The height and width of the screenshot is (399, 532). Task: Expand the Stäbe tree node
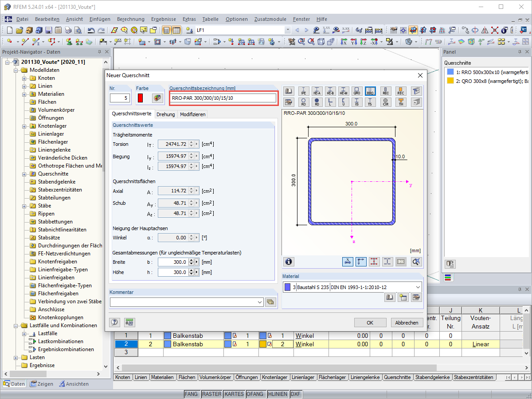24,206
